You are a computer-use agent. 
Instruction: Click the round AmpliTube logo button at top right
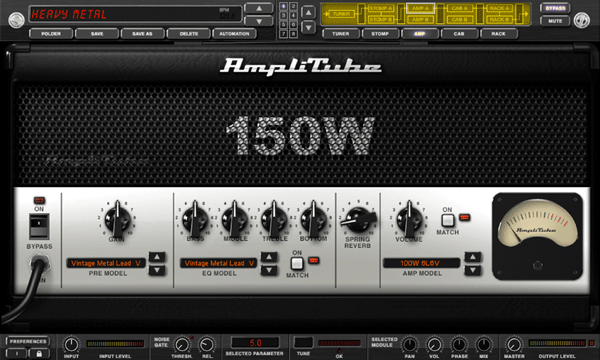pyautogui.click(x=582, y=20)
